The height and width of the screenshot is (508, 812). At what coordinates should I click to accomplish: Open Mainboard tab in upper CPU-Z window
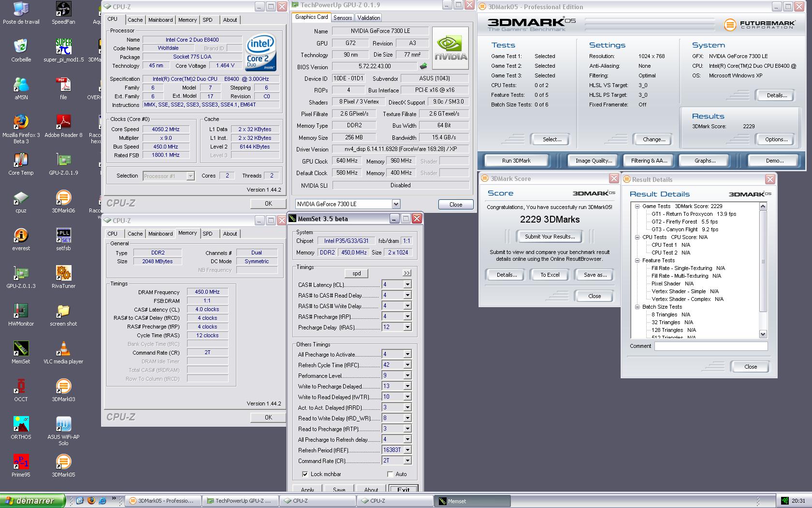(x=160, y=20)
